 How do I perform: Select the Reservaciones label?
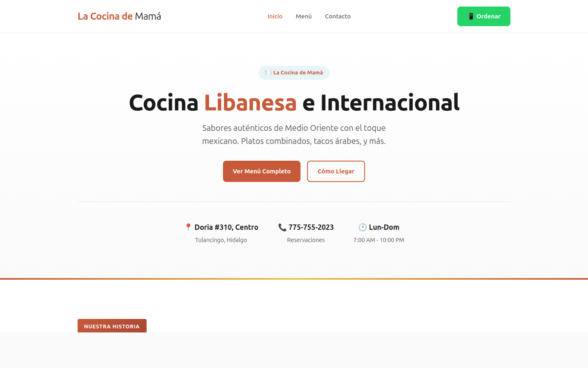coord(306,240)
